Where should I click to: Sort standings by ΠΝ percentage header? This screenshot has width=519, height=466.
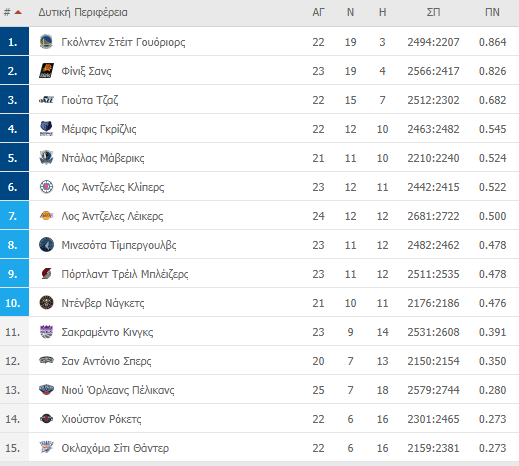pyautogui.click(x=492, y=13)
